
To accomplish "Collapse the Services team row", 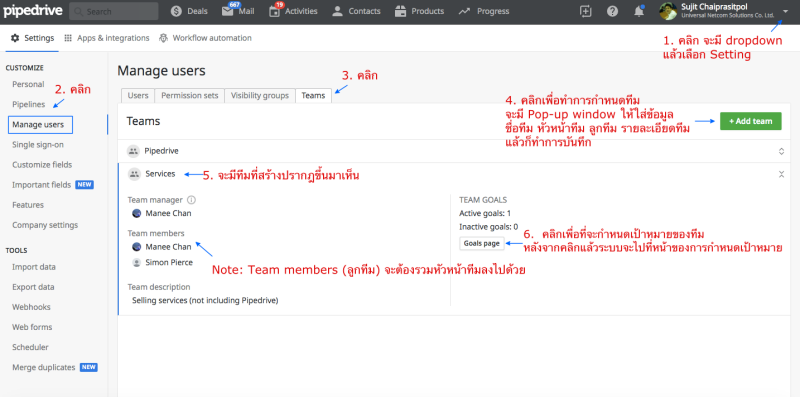I will (781, 174).
